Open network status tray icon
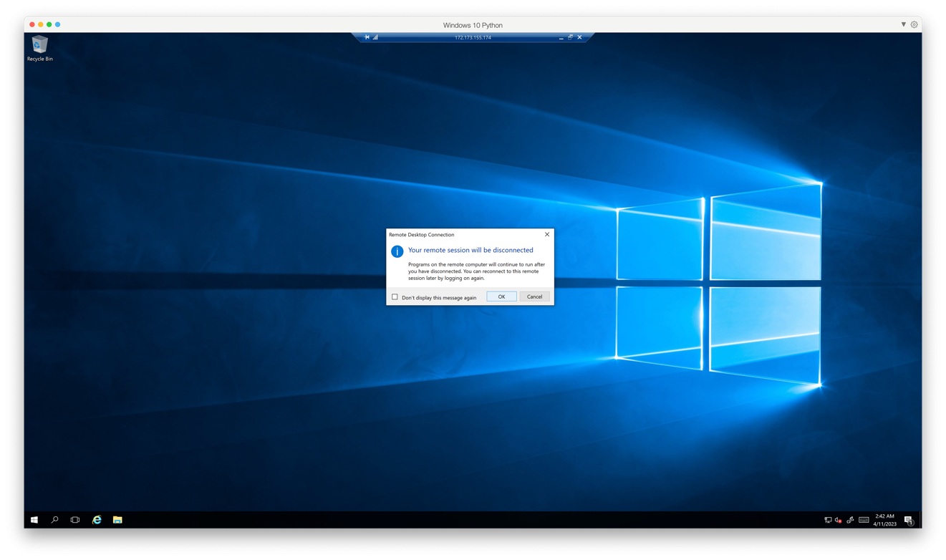The height and width of the screenshot is (560, 946). click(828, 520)
